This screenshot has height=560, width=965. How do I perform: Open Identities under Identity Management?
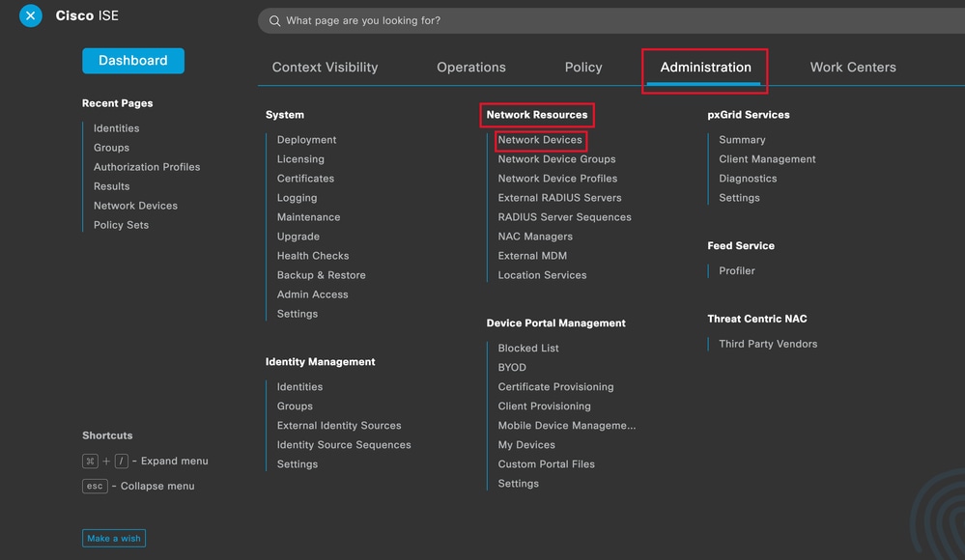pos(299,386)
